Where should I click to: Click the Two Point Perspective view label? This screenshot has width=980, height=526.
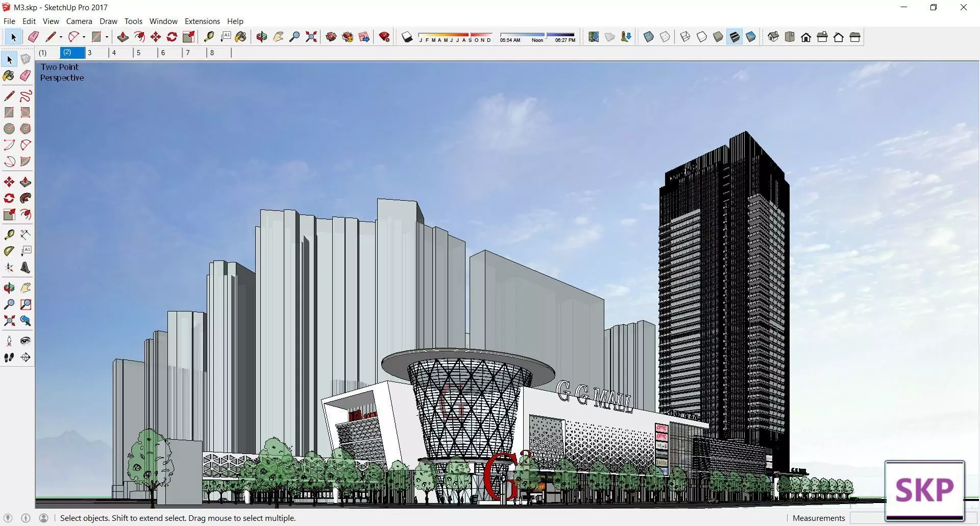click(62, 72)
